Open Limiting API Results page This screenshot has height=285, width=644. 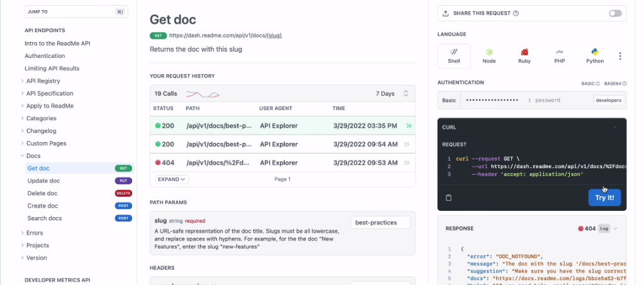(52, 69)
